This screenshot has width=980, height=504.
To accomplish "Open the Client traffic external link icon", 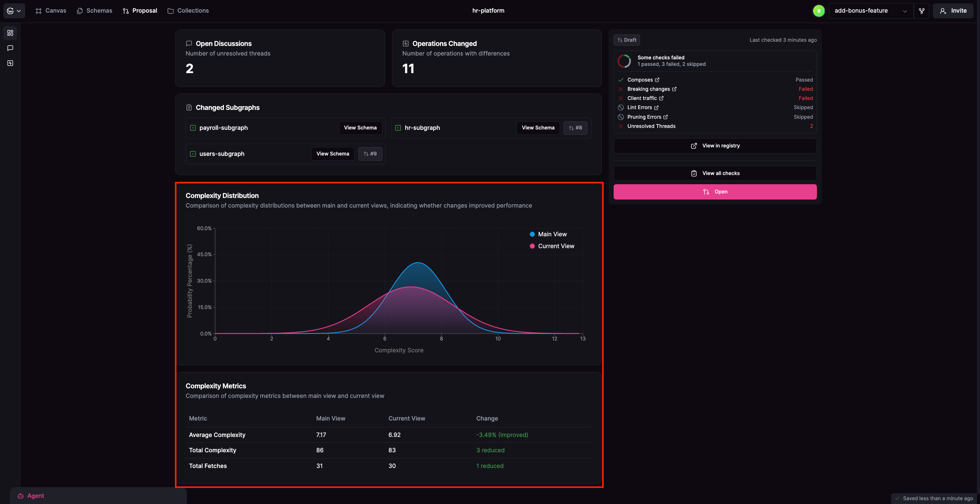I will tap(661, 98).
